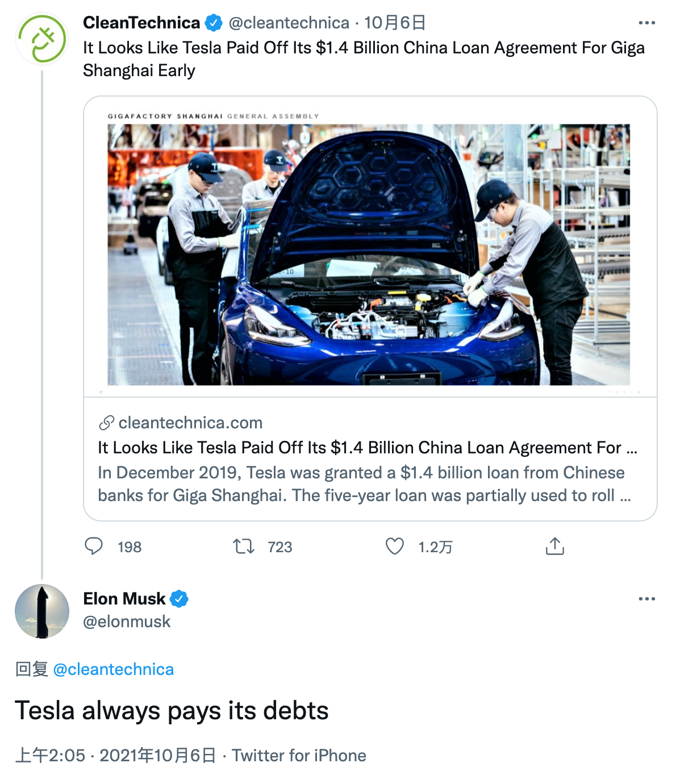Click the @elonmusk handle
Image resolution: width=676 pixels, height=784 pixels.
[x=127, y=622]
